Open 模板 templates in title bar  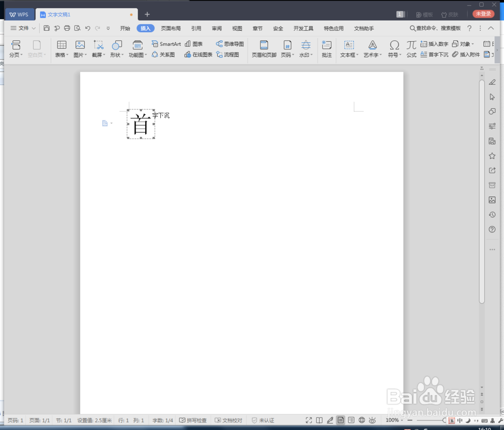424,15
